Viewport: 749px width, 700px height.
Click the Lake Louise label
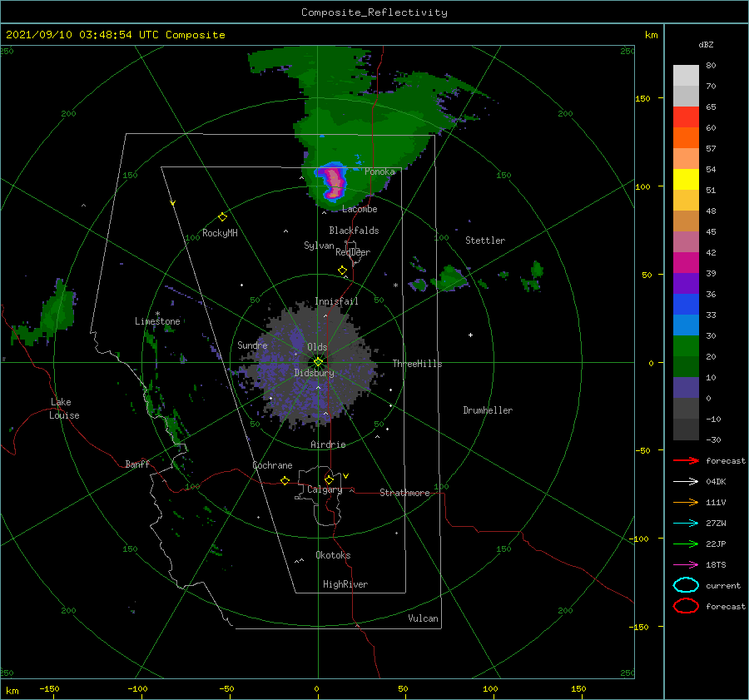click(64, 409)
